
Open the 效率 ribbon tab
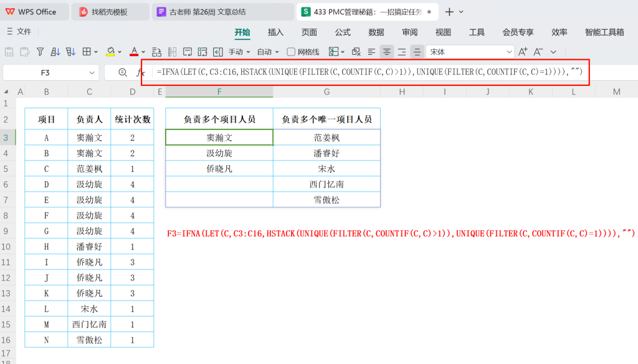[559, 32]
